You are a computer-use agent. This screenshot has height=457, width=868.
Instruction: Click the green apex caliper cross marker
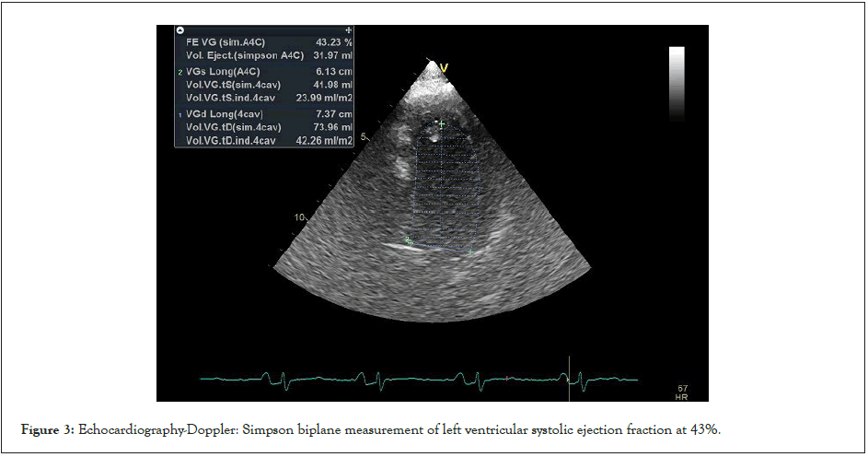click(441, 124)
